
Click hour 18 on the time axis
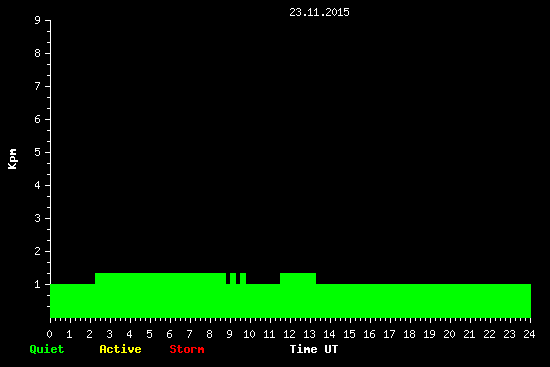409,334
